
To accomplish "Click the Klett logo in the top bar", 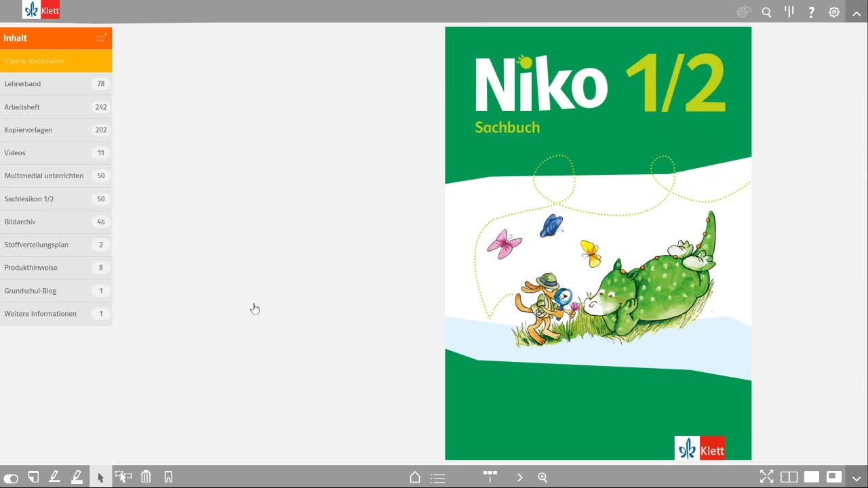I will [x=41, y=10].
